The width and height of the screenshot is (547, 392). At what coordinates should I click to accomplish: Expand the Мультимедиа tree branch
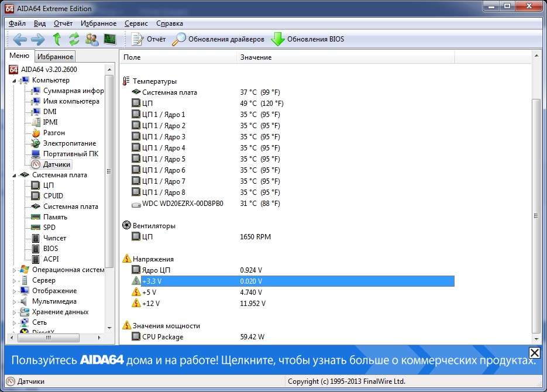point(14,302)
